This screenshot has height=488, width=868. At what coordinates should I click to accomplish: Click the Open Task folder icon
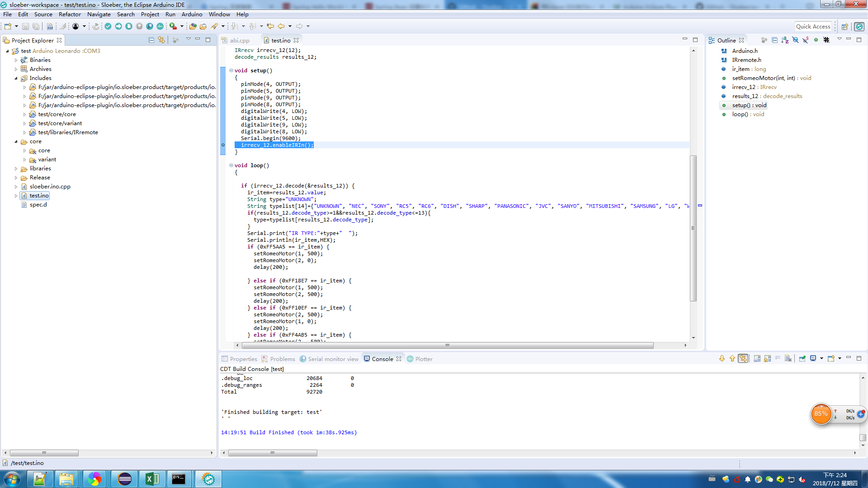click(203, 26)
